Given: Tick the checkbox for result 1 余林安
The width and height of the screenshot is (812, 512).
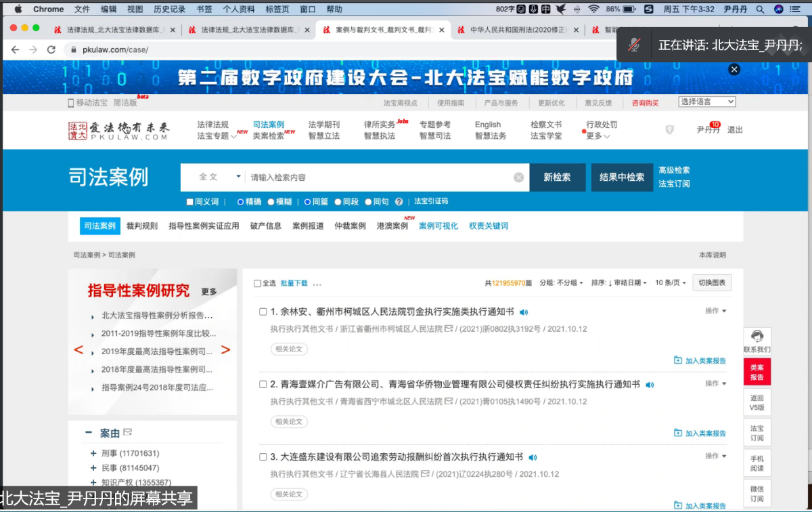Looking at the screenshot, I should point(263,312).
